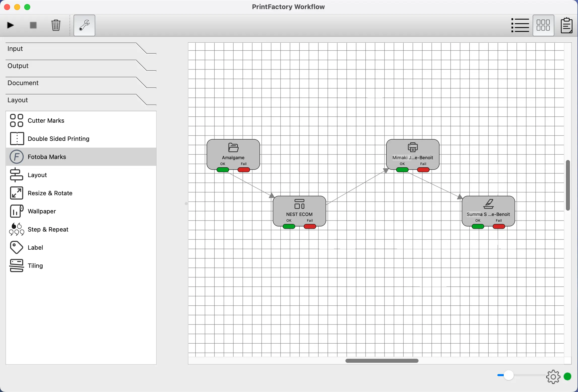Image resolution: width=578 pixels, height=392 pixels.
Task: Toggle the wrench edit mode button
Action: [84, 25]
